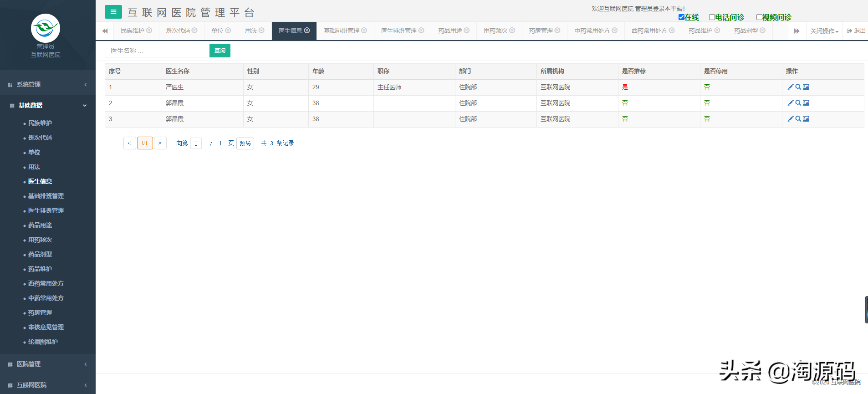Uncheck the 在线 checkbox
This screenshot has height=394, width=868.
(x=681, y=17)
